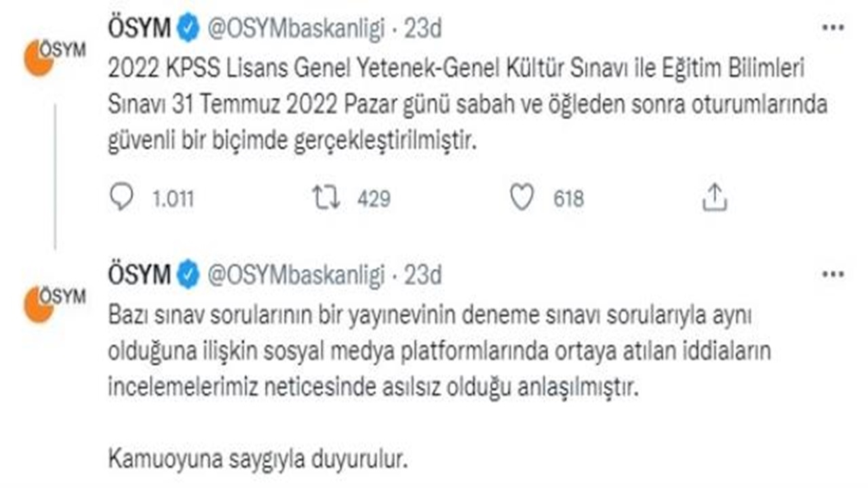This screenshot has width=868, height=488.
Task: Click the verified badge on the second tweet
Action: point(187,274)
